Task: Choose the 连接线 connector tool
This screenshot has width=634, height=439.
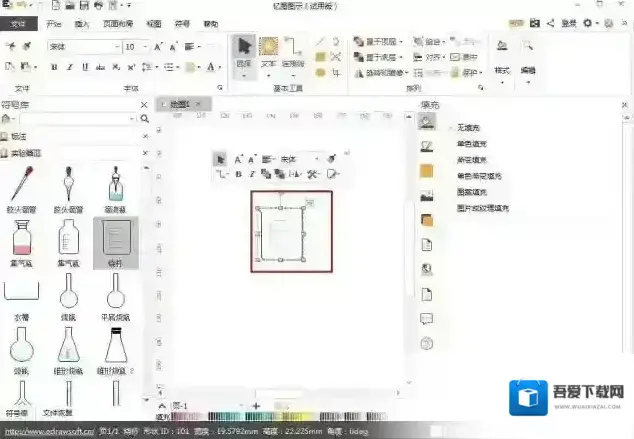Action: [x=293, y=52]
